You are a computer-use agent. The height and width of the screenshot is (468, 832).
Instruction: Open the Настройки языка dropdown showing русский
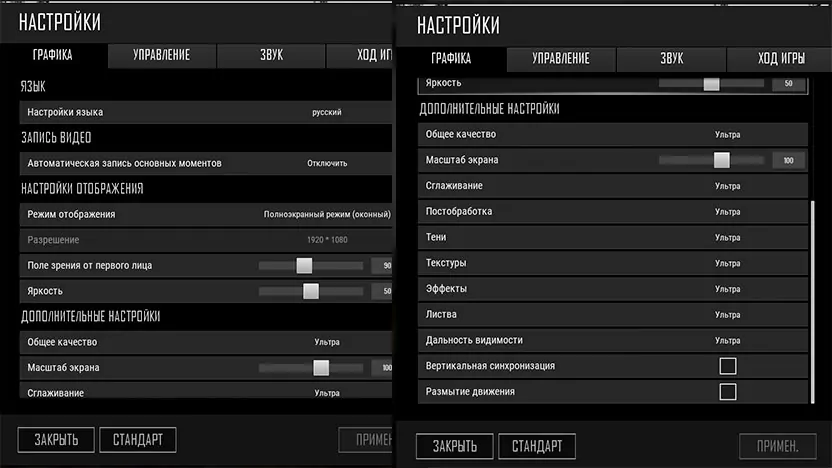326,112
